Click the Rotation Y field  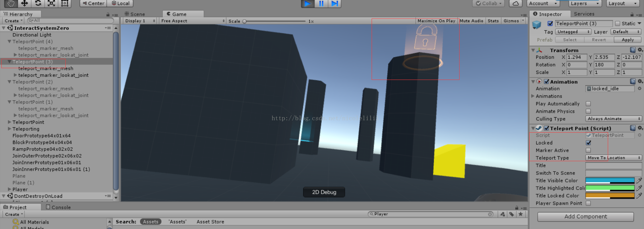604,65
